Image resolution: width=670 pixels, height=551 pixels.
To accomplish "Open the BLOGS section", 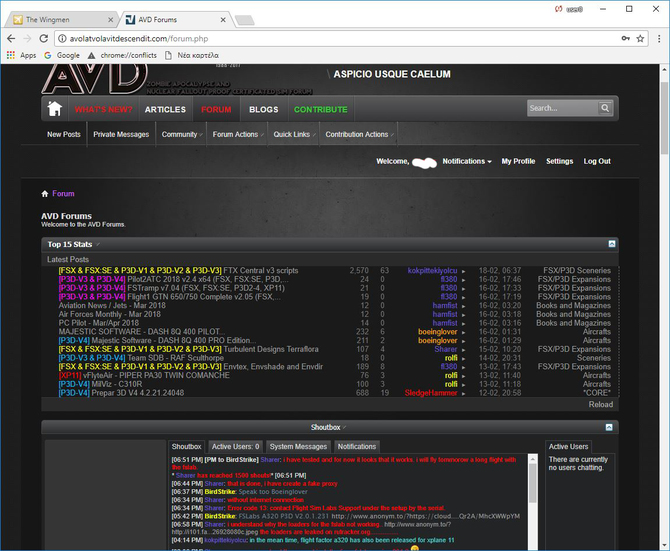I will click(264, 109).
